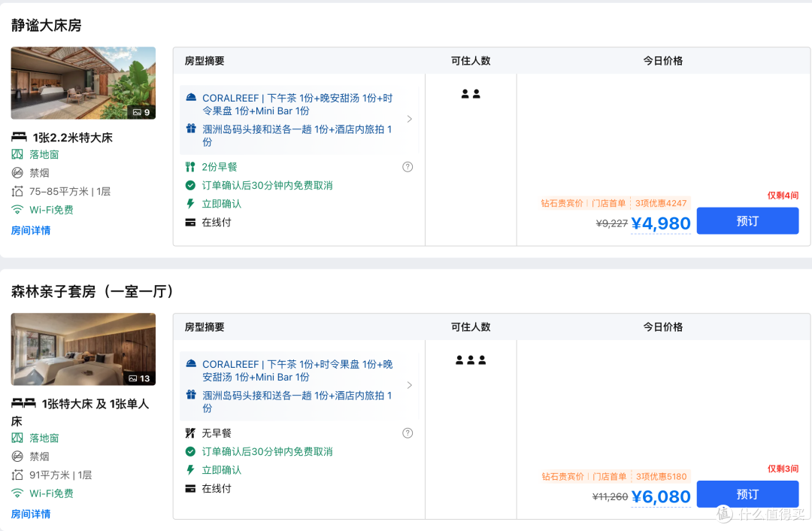Click the 3项优惠4247 discount tag
This screenshot has width=812, height=531.
point(661,203)
